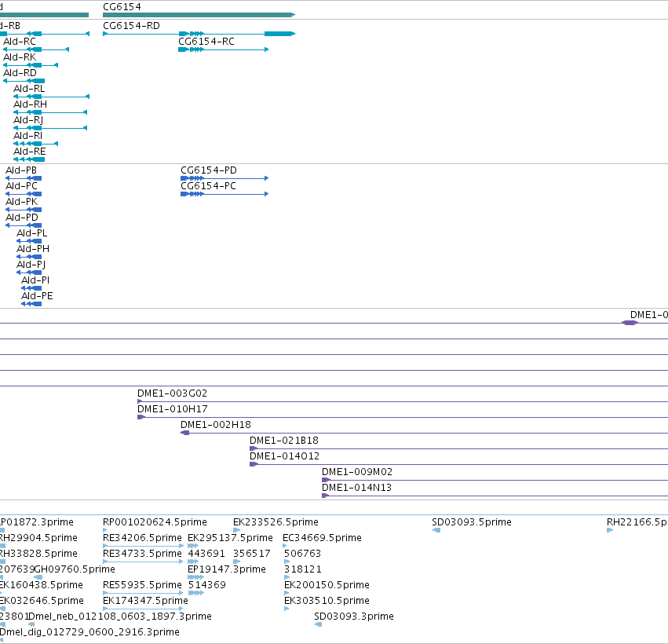Click the CG6154 gene label
The height and width of the screenshot is (644, 668).
point(122,7)
